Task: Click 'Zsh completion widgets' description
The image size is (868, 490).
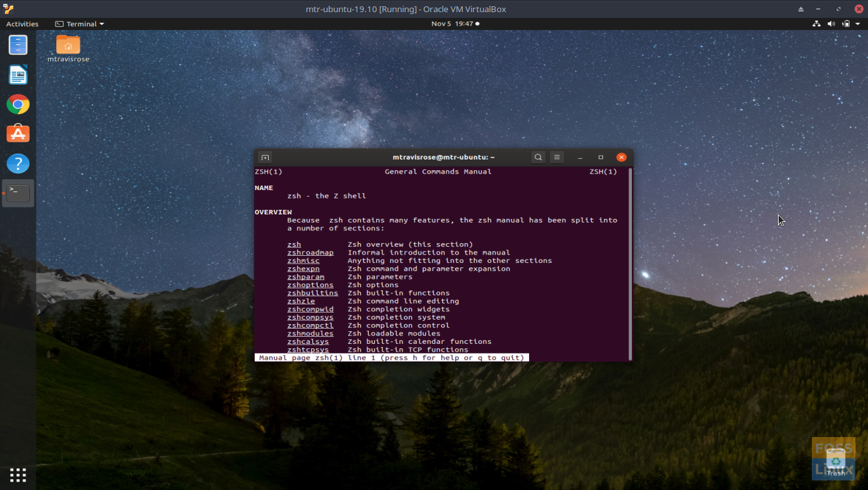Action: 399,309
